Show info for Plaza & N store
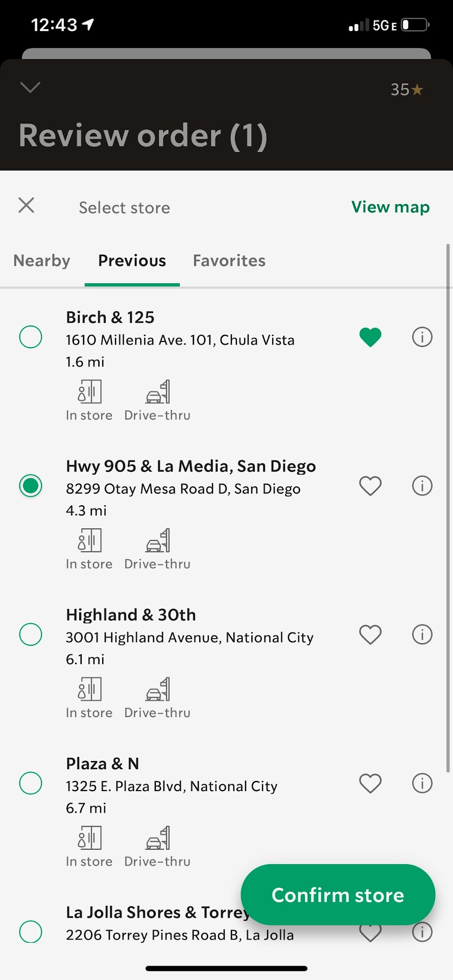This screenshot has height=980, width=453. coord(422,783)
